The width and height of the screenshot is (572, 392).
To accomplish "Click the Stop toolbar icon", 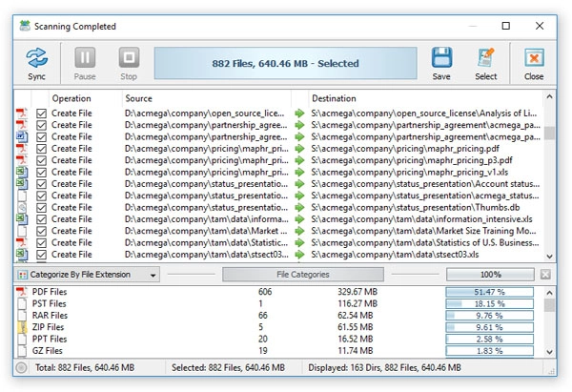I will [129, 57].
